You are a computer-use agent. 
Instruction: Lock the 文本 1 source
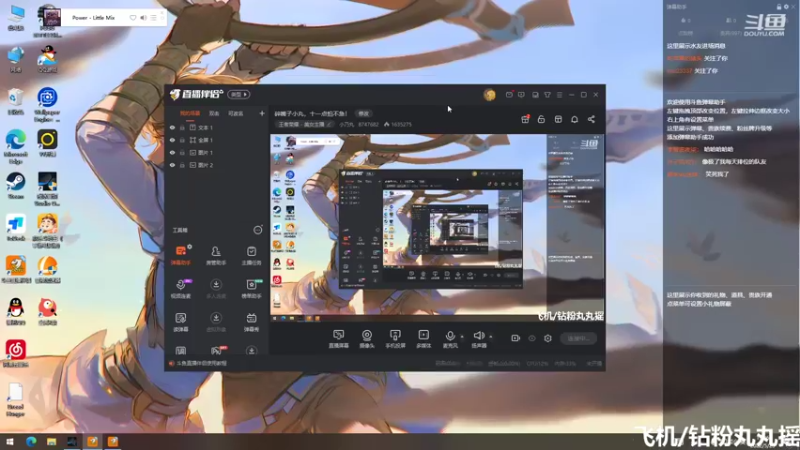(x=182, y=128)
